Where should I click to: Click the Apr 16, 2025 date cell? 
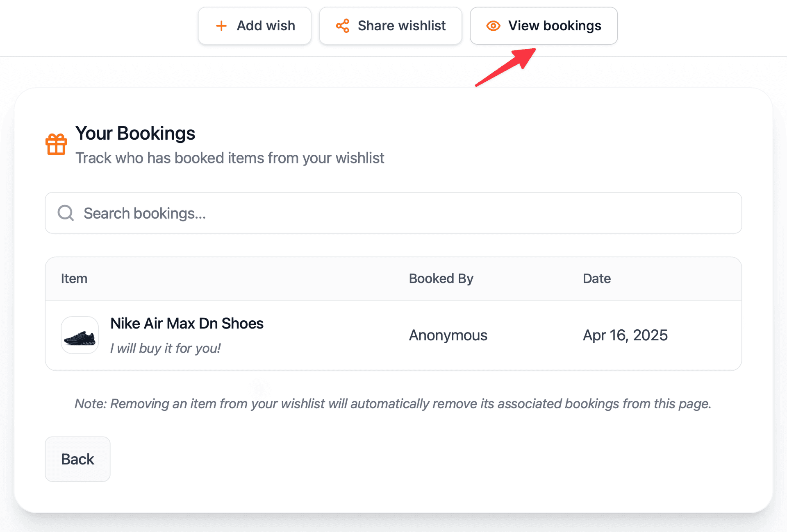pyautogui.click(x=625, y=335)
